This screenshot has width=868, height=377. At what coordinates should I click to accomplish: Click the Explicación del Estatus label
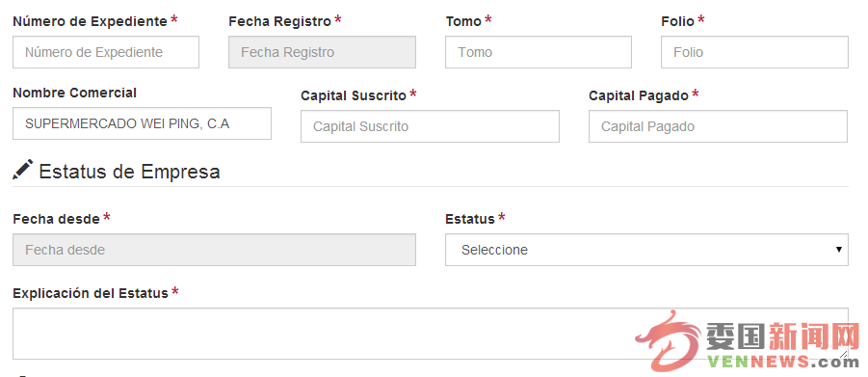click(x=91, y=293)
